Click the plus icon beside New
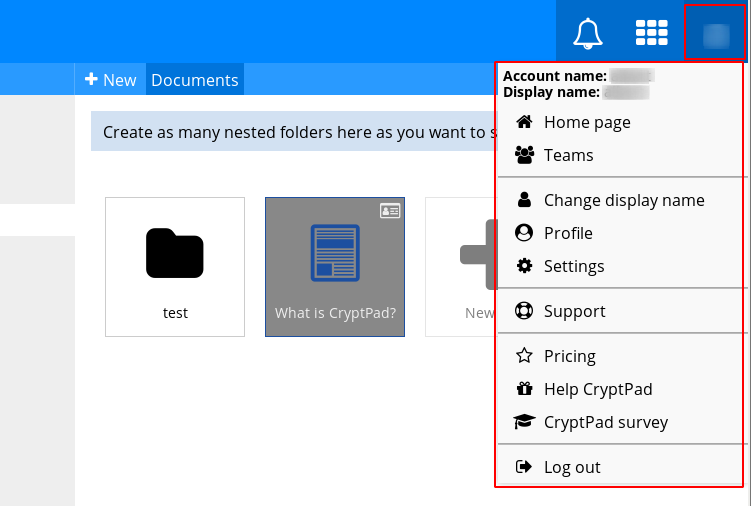The height and width of the screenshot is (506, 751). (x=91, y=79)
